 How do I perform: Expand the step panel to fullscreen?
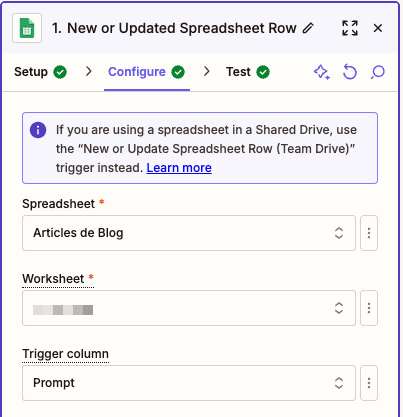click(x=350, y=28)
